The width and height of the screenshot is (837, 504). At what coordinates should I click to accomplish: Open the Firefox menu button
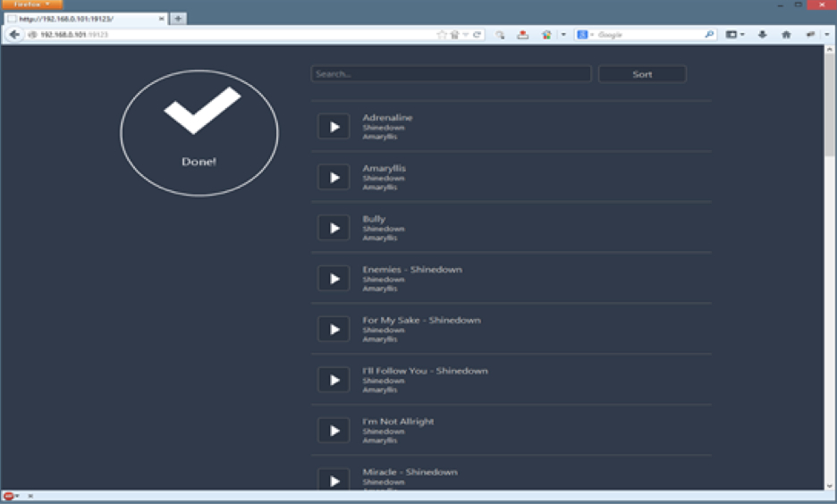32,4
